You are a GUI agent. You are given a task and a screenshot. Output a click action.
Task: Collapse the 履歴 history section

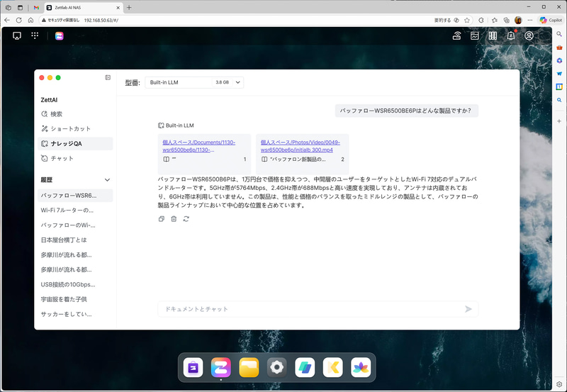pos(107,180)
